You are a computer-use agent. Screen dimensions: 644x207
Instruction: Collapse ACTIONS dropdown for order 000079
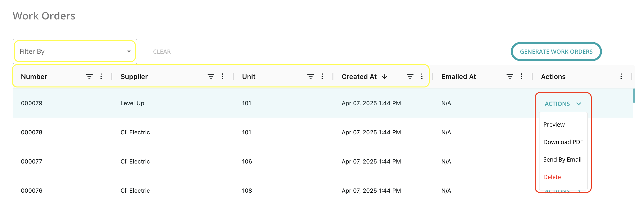[563, 104]
